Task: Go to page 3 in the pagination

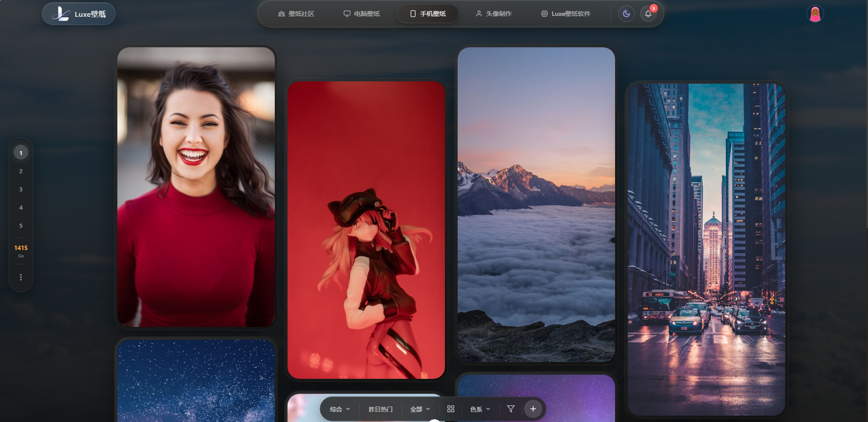Action: point(21,189)
